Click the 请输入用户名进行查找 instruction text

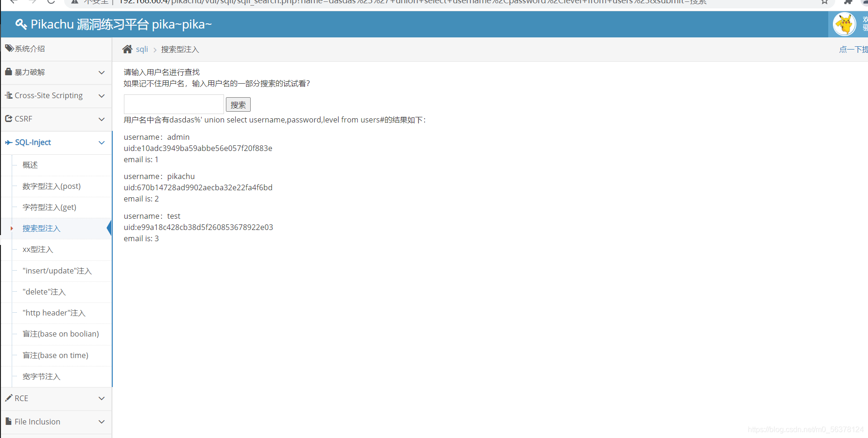point(162,72)
